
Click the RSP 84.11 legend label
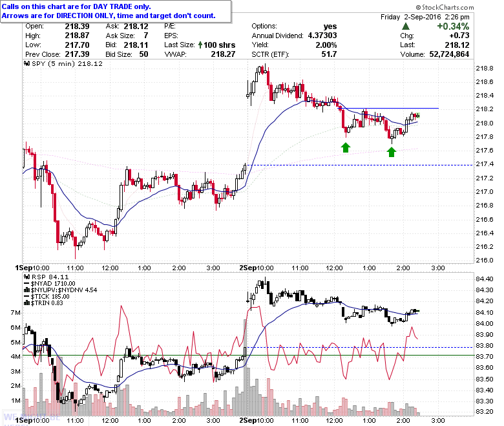point(50,277)
